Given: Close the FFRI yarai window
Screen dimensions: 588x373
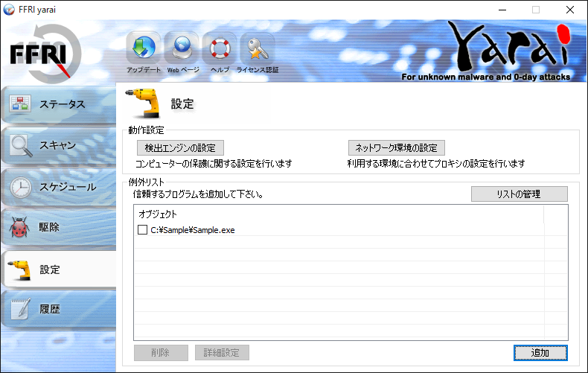Looking at the screenshot, I should (570, 10).
